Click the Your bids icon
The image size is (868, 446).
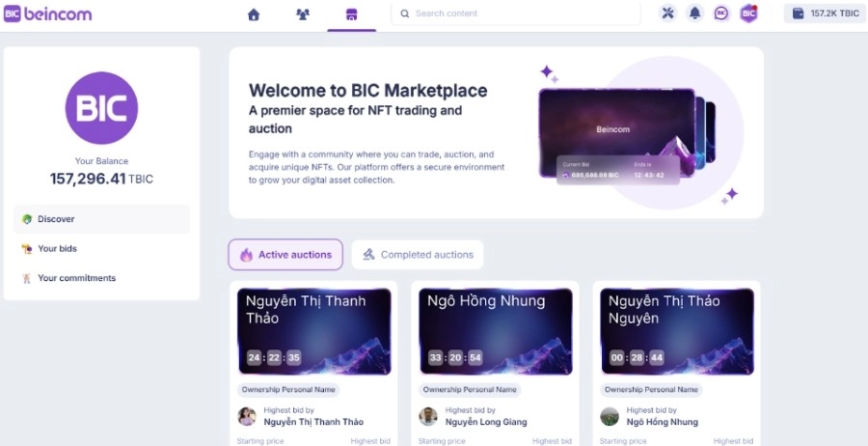[27, 249]
